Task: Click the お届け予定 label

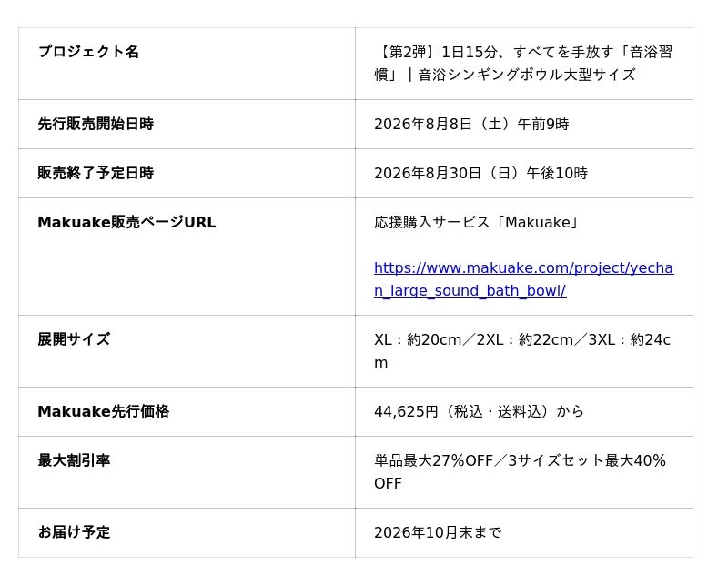Action: click(x=74, y=532)
